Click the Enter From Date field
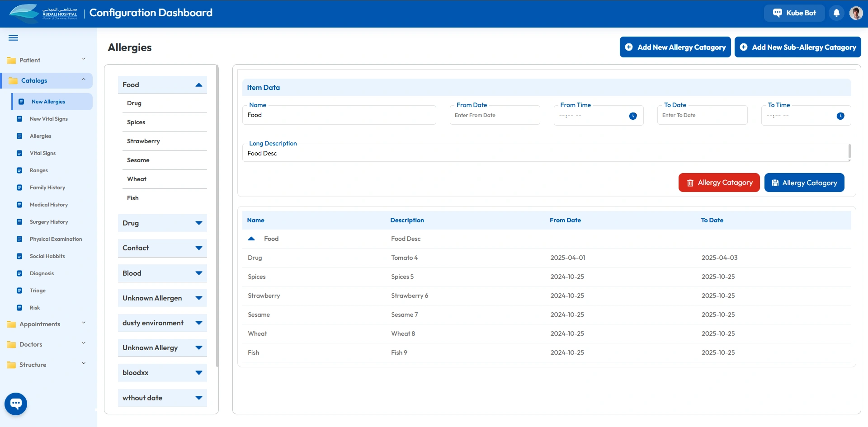 point(495,116)
